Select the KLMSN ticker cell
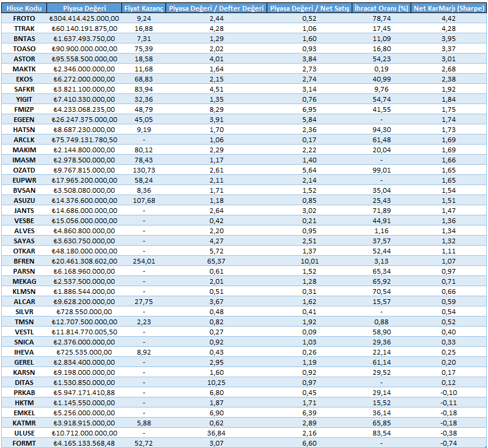The height and width of the screenshot is (448, 488). tap(24, 292)
